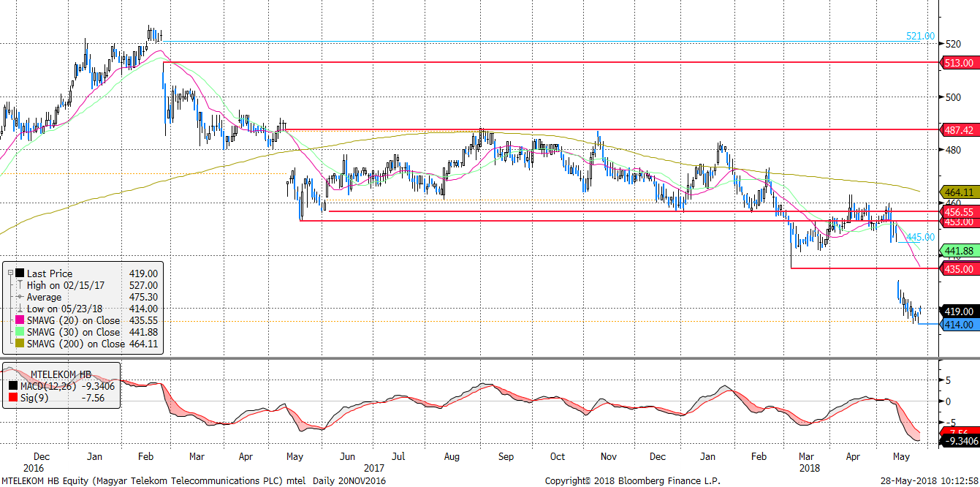Click the 414.00 blue low price tag
The width and height of the screenshot is (980, 487).
[959, 324]
